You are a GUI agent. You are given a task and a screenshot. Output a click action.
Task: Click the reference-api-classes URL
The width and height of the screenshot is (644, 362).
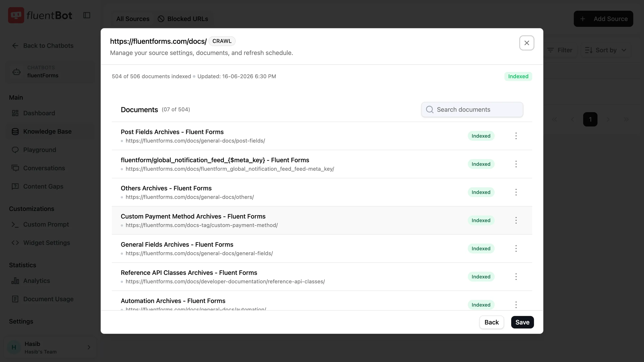tap(225, 282)
